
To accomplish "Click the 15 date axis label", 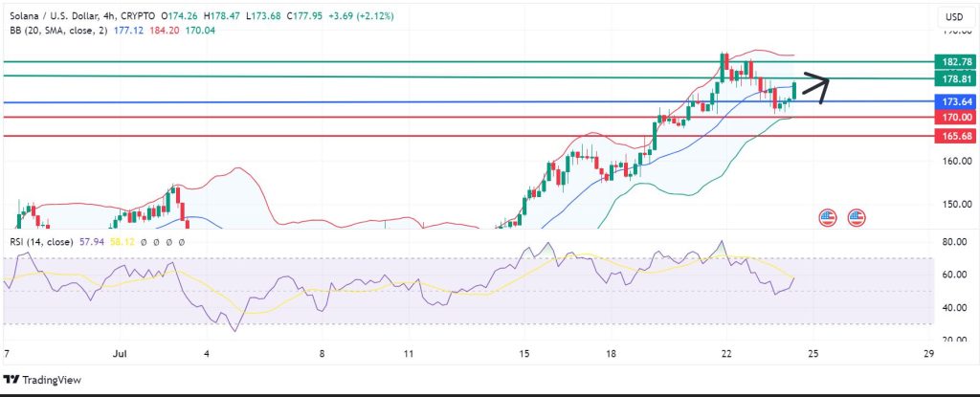I will [523, 353].
